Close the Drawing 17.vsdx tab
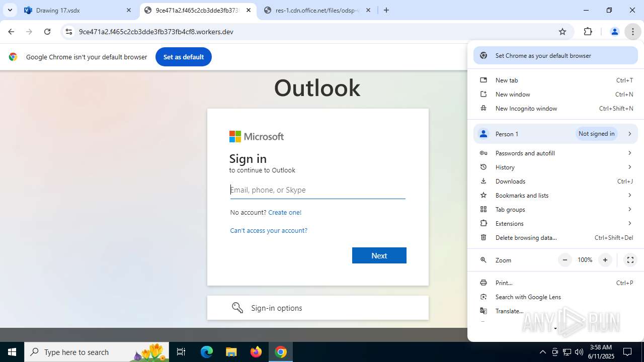 tap(129, 10)
